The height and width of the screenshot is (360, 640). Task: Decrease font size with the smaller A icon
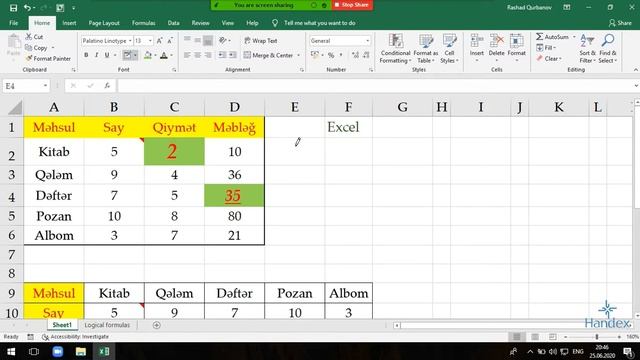click(170, 41)
